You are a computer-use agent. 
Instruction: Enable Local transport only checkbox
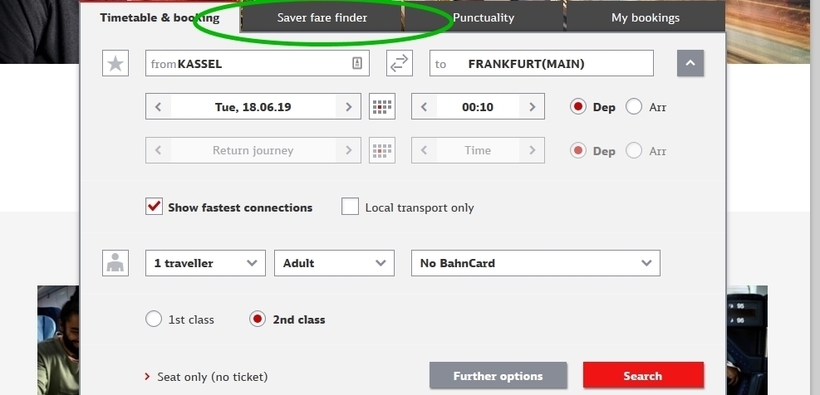350,207
